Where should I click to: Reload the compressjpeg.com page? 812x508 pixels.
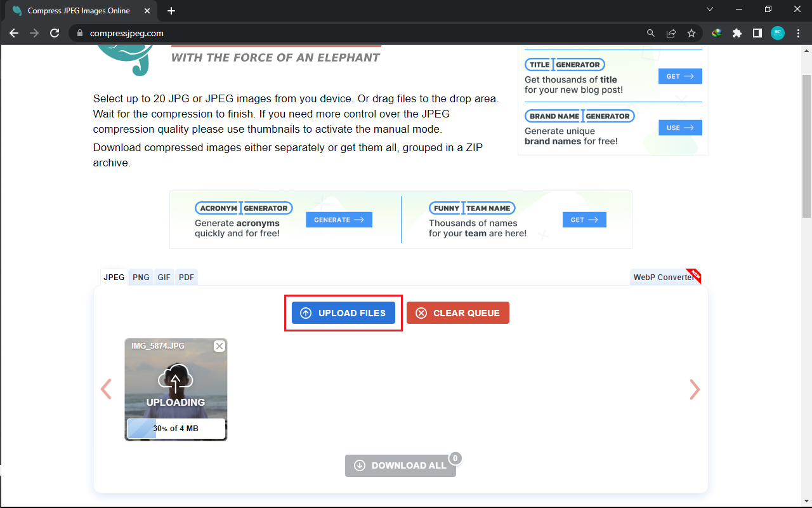coord(55,33)
